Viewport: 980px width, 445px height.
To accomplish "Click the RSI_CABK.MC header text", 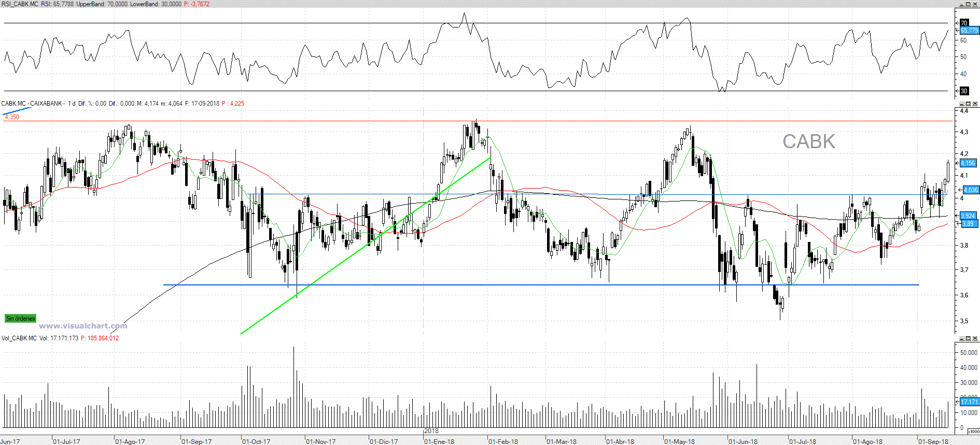I will click(x=20, y=4).
